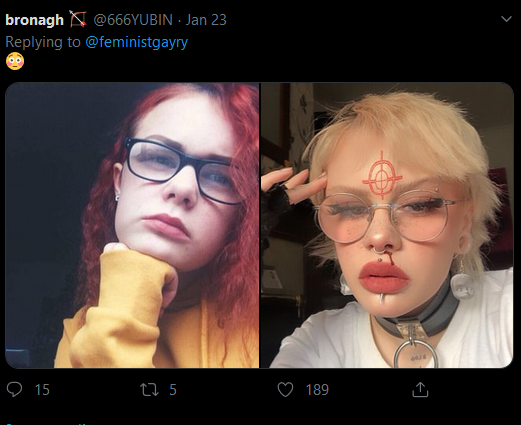
Task: Click the Replying to text
Action: tap(43, 42)
